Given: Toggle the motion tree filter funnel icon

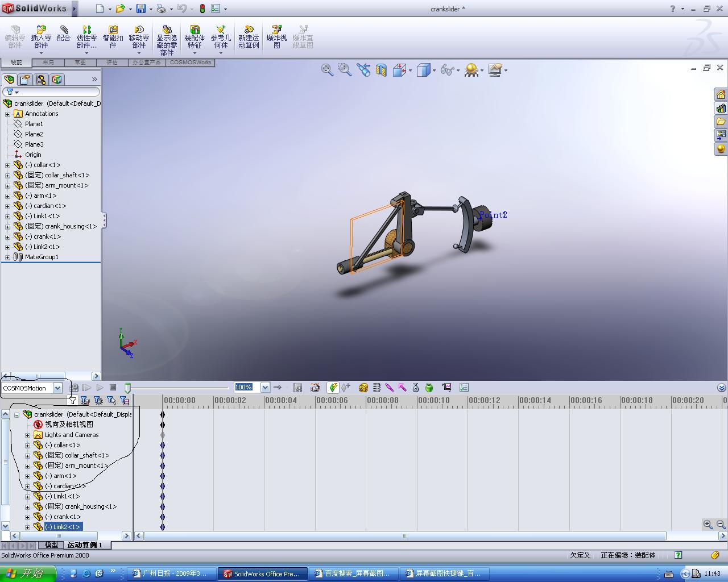Looking at the screenshot, I should click(x=73, y=401).
